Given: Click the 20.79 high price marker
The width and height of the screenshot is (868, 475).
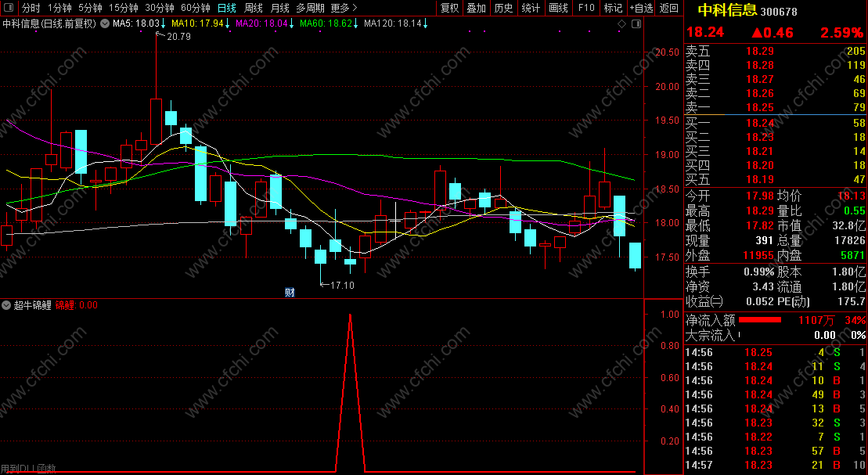Looking at the screenshot, I should pyautogui.click(x=178, y=37).
